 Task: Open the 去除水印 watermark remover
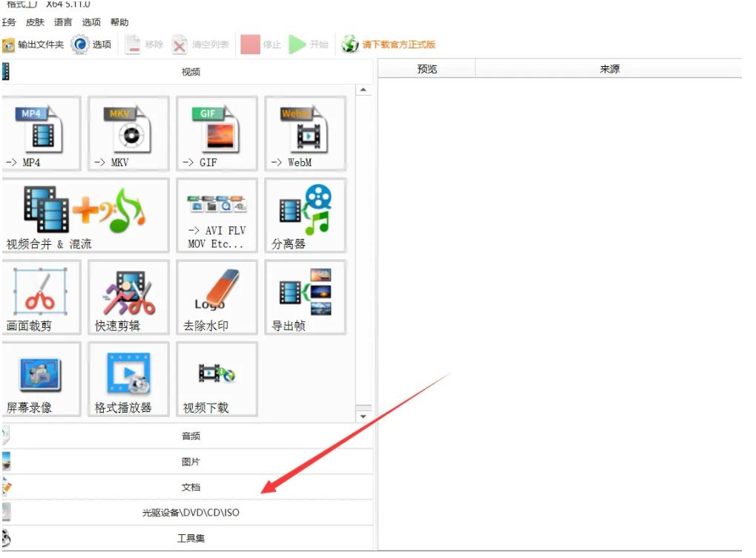pos(215,297)
